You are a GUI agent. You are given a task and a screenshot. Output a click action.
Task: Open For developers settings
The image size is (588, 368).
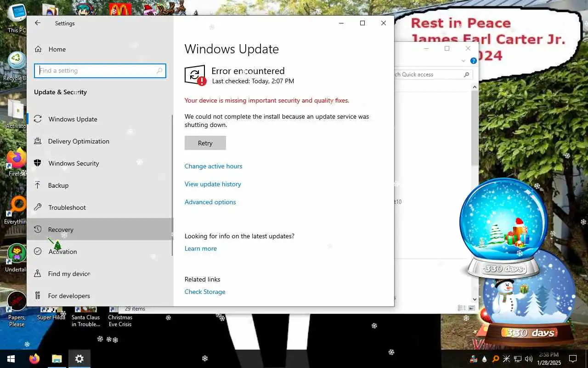click(100, 296)
